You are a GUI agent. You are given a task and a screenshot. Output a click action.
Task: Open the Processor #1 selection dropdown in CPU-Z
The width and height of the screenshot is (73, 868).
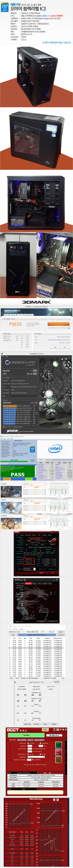29,569
